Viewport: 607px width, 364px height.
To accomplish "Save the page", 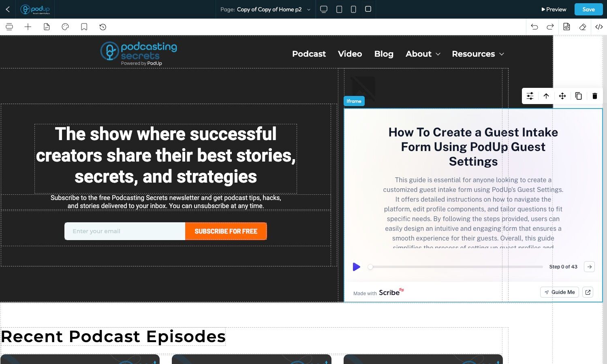I will (589, 9).
